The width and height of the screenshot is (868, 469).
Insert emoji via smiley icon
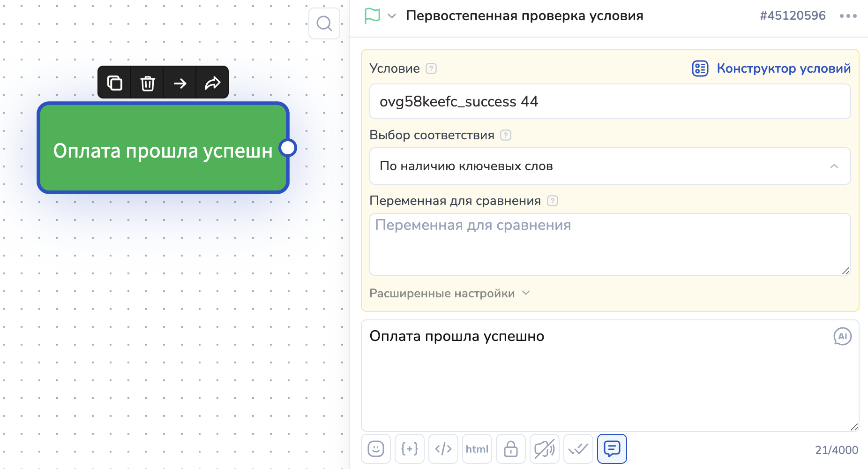tap(375, 449)
